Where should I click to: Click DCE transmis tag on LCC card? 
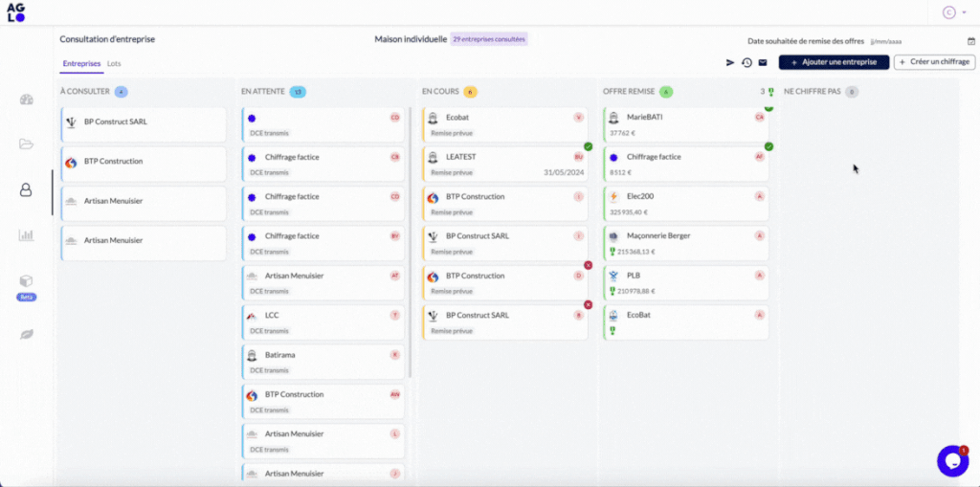coord(269,331)
